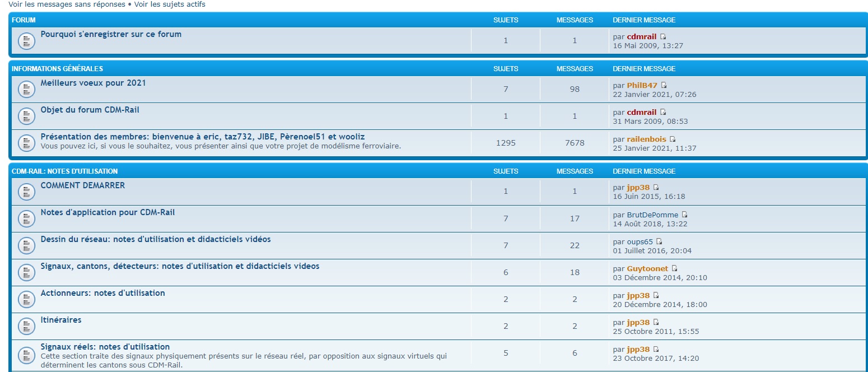Viewport: 868px width, 372px height.
Task: Click forum icon beside Signaux réels
Action: click(x=27, y=355)
